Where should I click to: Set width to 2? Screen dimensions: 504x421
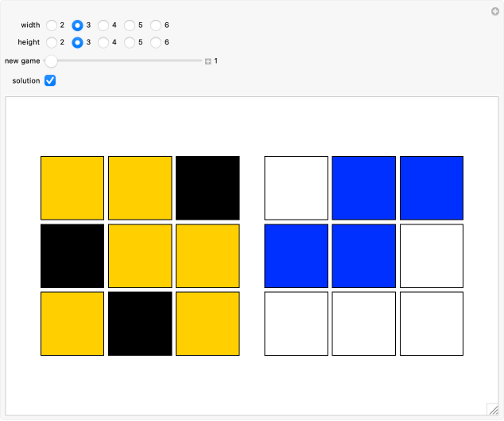pos(52,25)
